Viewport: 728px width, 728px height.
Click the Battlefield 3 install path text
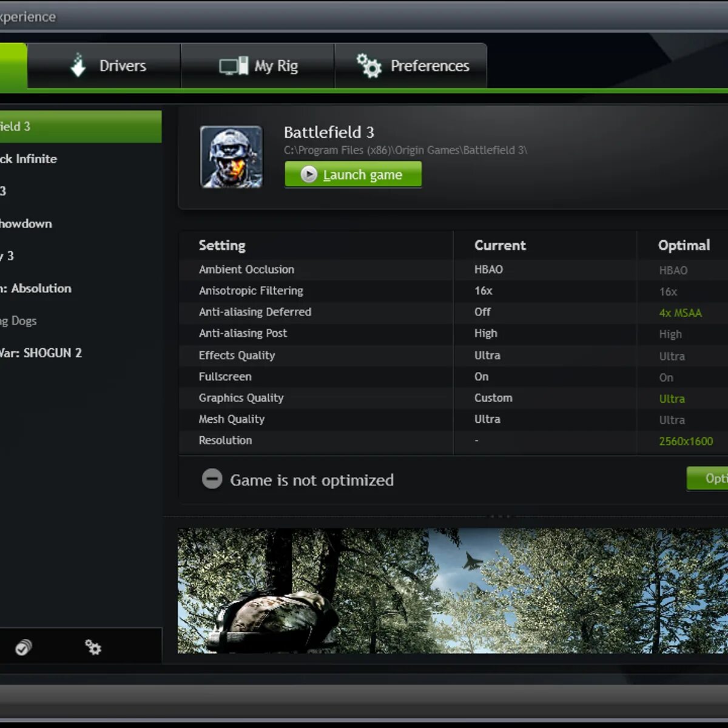tap(405, 150)
